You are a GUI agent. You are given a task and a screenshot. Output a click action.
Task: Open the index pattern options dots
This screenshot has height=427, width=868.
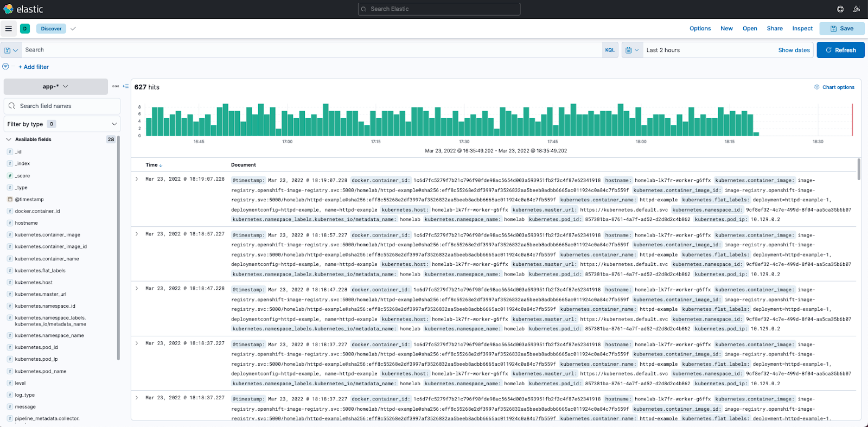click(x=116, y=86)
